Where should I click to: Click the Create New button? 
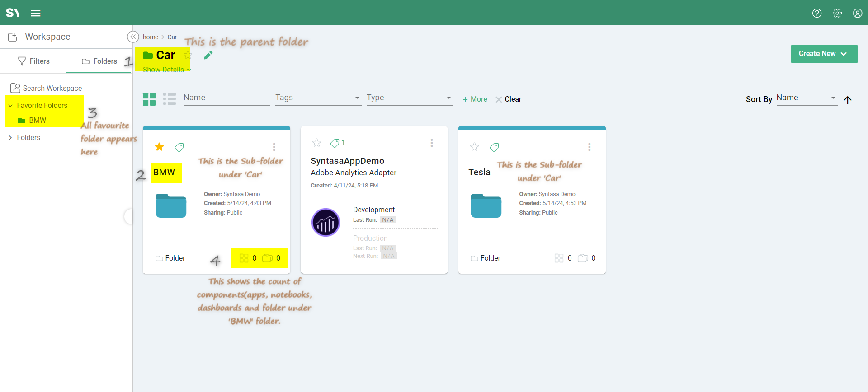pos(824,54)
